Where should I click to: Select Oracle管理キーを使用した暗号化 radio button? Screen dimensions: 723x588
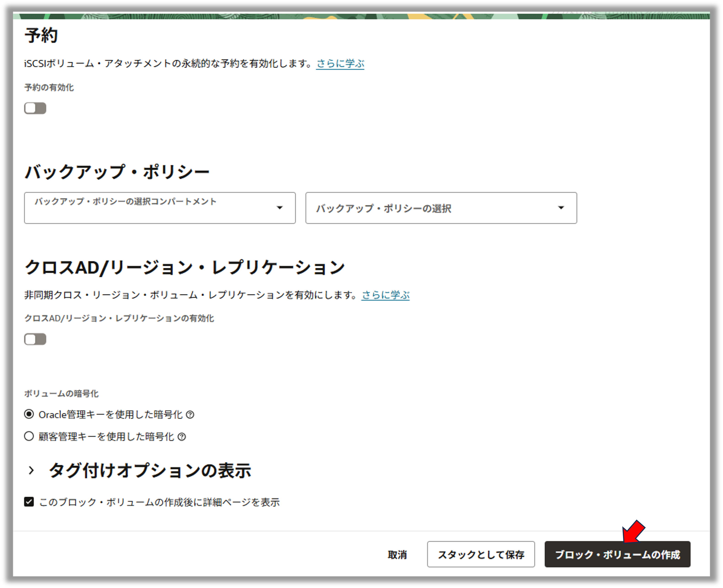[29, 414]
